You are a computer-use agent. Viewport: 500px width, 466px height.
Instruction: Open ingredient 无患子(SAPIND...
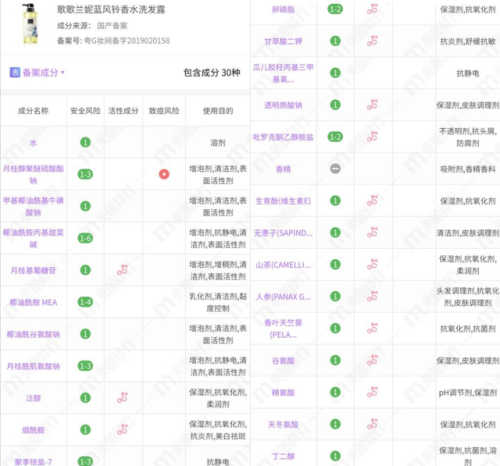click(x=283, y=233)
